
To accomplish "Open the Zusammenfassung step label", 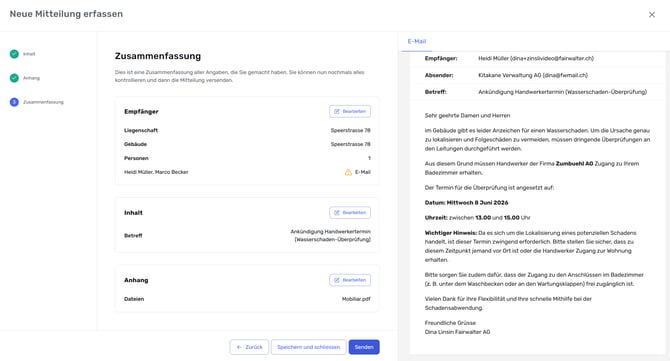I will click(43, 102).
